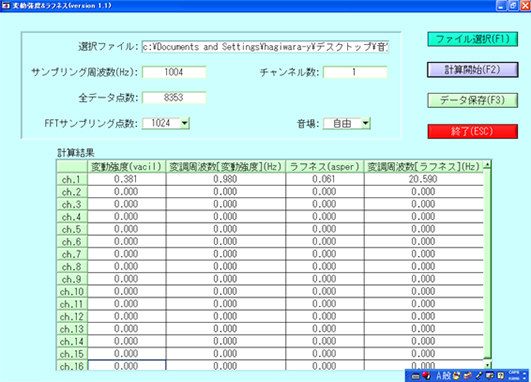Click the microphone icon in language bar
The height and width of the screenshot is (382, 531).
click(479, 376)
